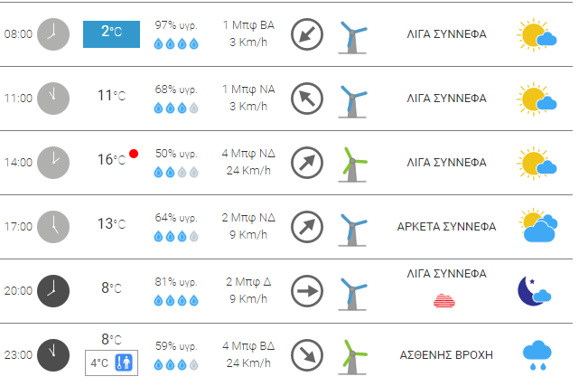Image resolution: width=588 pixels, height=386 pixels.
Task: Click the partly sunny icon at 11:00
Action: (537, 99)
